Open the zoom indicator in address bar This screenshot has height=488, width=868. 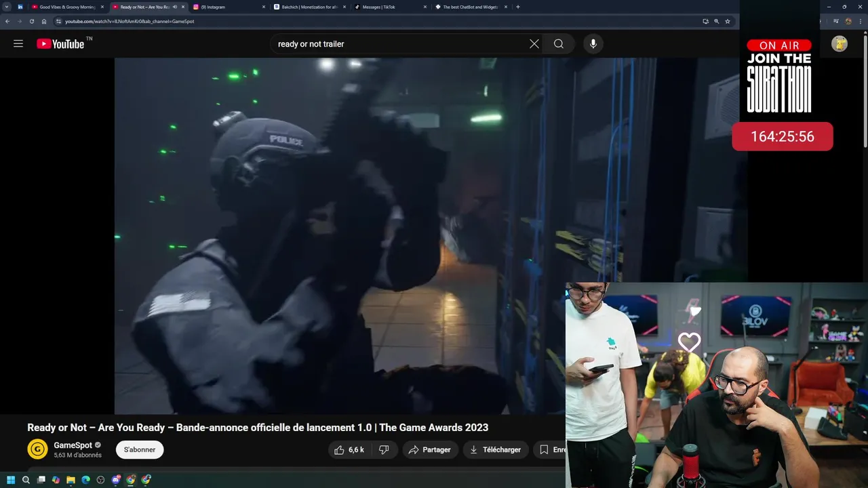tap(717, 21)
